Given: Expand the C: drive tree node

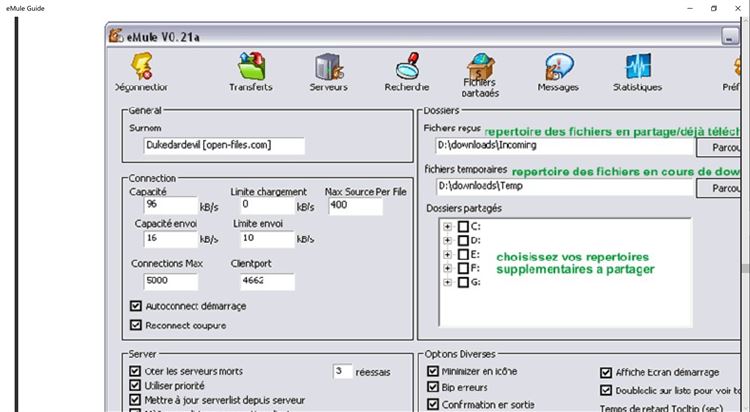Looking at the screenshot, I should (x=447, y=226).
